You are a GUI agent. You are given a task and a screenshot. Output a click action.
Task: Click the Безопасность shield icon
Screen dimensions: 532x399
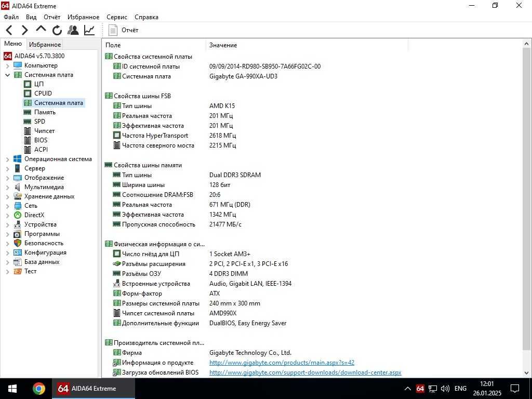[18, 243]
